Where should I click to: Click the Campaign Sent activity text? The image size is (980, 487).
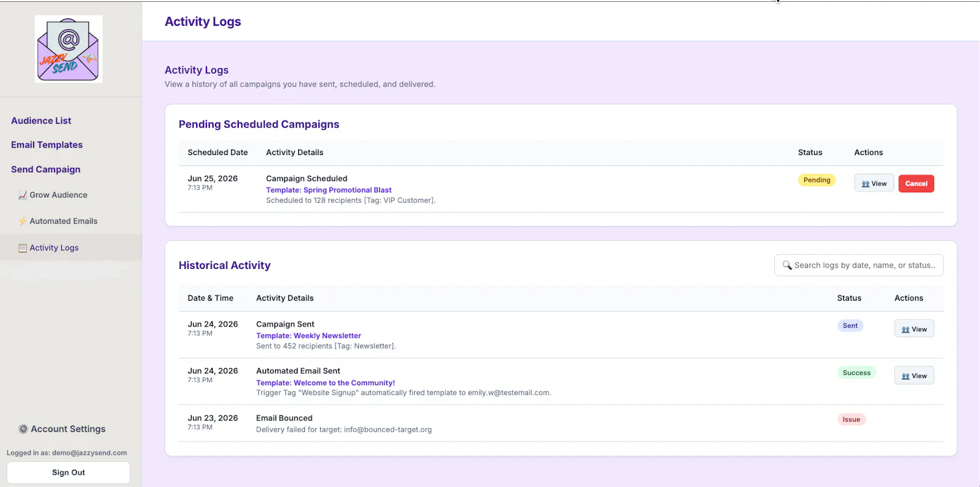tap(285, 324)
